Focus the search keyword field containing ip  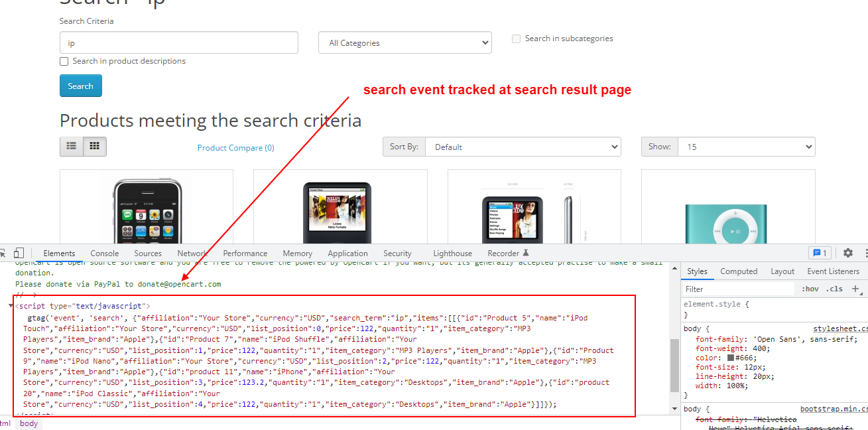(178, 42)
